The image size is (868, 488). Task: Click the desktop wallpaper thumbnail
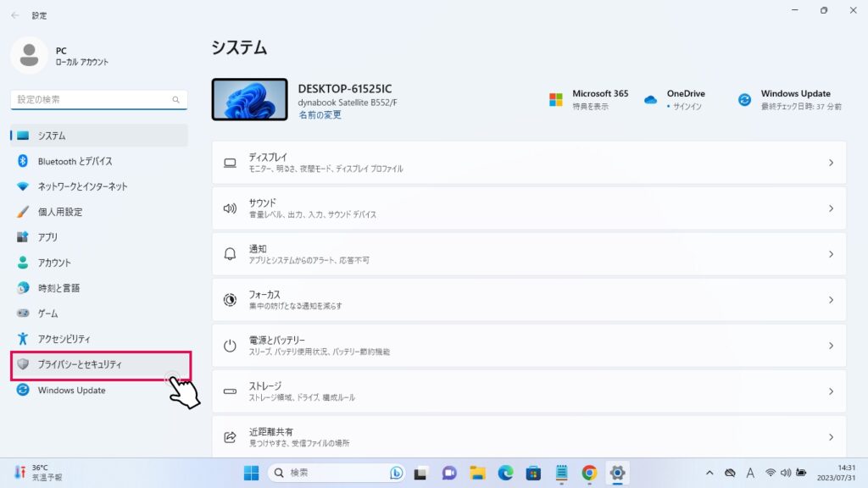click(249, 100)
